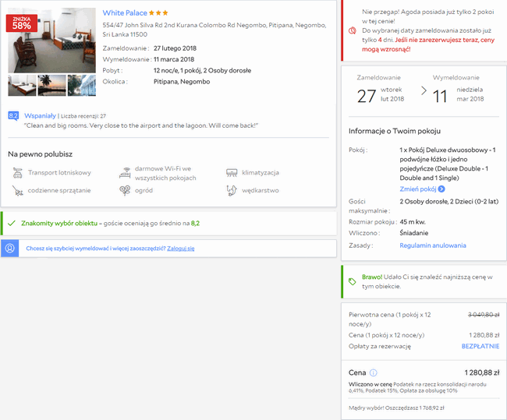Click the 8,2 review score badge

(13, 115)
